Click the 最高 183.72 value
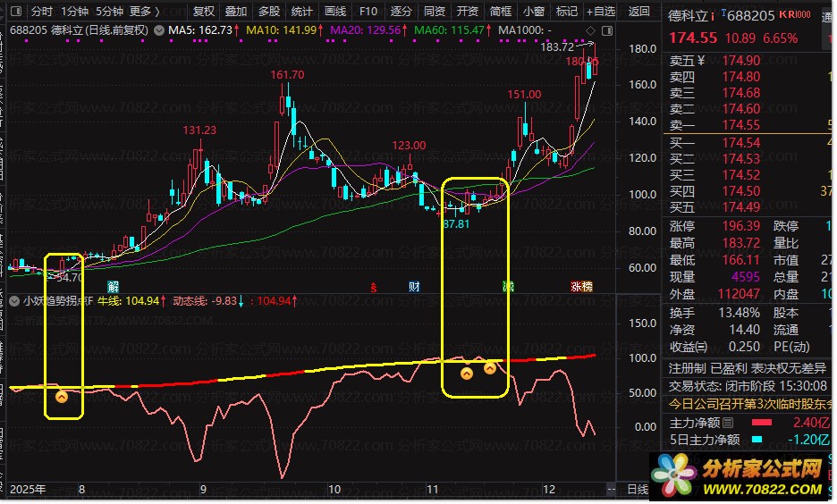Screen dimensions: 837x504 pyautogui.click(x=741, y=243)
